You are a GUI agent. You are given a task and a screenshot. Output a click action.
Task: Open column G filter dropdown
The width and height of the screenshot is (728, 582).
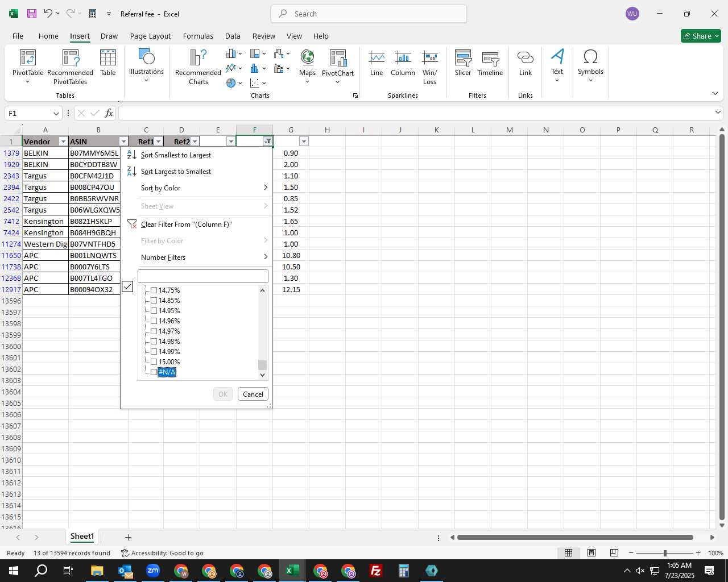[x=304, y=142]
